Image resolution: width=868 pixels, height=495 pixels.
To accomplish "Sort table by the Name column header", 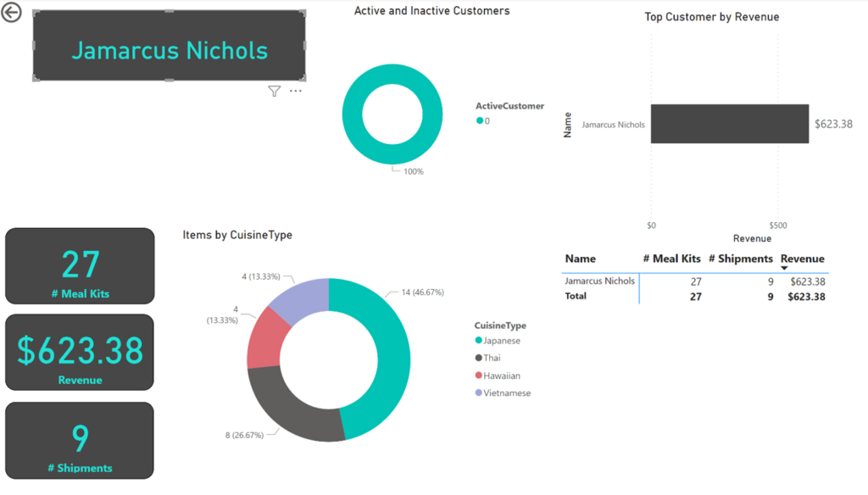I will pos(581,259).
